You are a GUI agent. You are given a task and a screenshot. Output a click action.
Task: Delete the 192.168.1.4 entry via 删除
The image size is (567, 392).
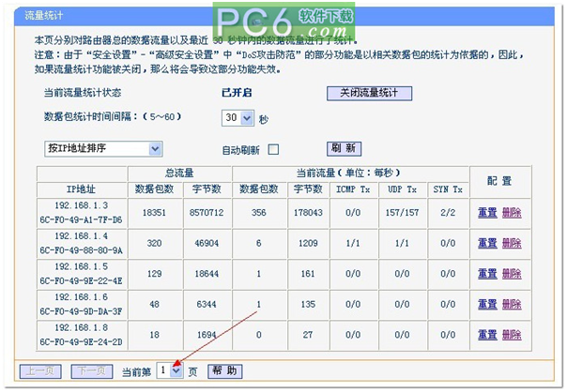511,243
